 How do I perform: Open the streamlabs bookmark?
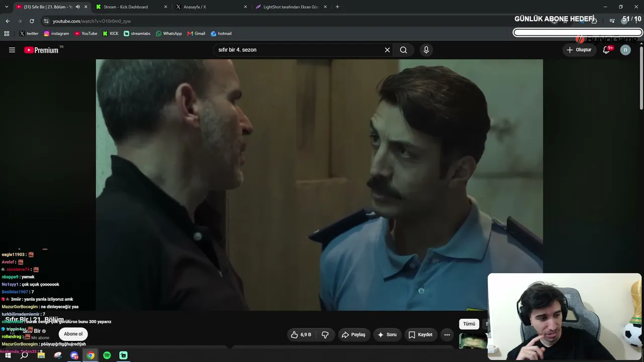point(137,34)
